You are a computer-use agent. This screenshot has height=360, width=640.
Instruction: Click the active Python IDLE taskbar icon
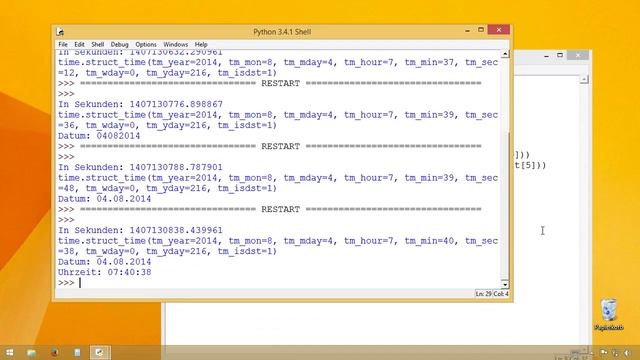[100, 352]
